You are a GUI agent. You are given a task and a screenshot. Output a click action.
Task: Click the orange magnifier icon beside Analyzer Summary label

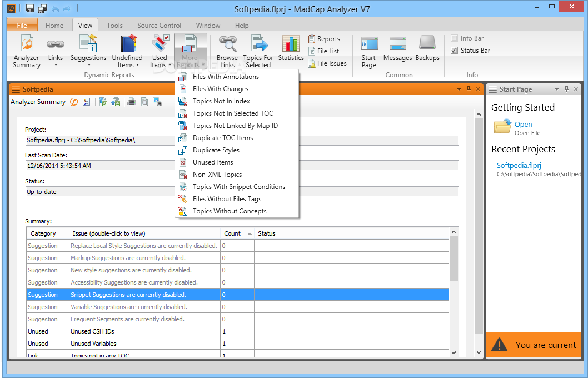tap(74, 102)
